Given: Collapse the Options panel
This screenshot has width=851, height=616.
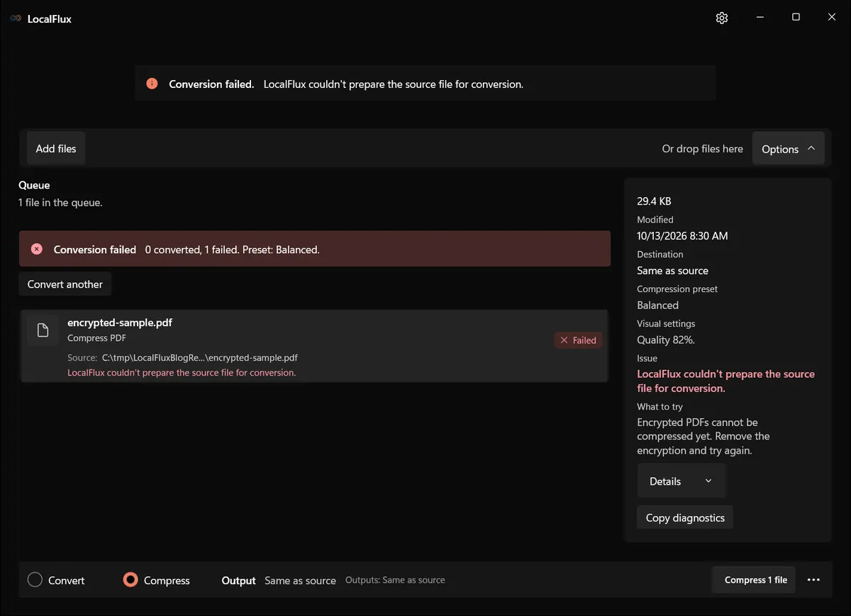Looking at the screenshot, I should [788, 149].
